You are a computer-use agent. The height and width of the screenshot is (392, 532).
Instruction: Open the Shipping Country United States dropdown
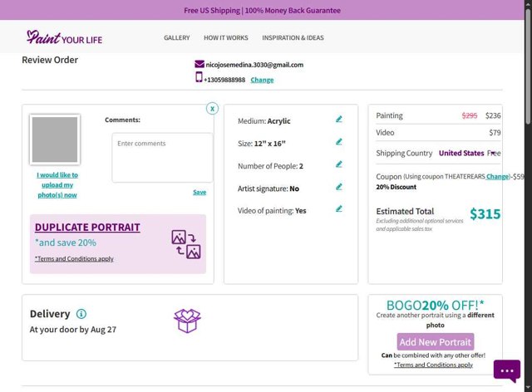[x=467, y=154]
